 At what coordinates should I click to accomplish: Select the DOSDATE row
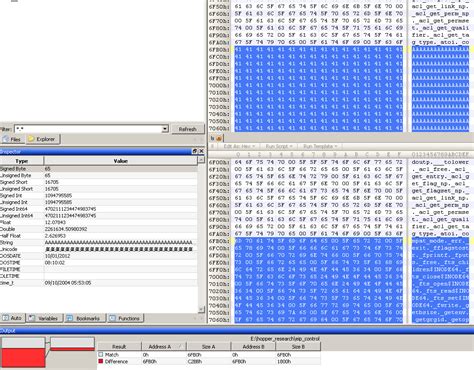pyautogui.click(x=99, y=256)
